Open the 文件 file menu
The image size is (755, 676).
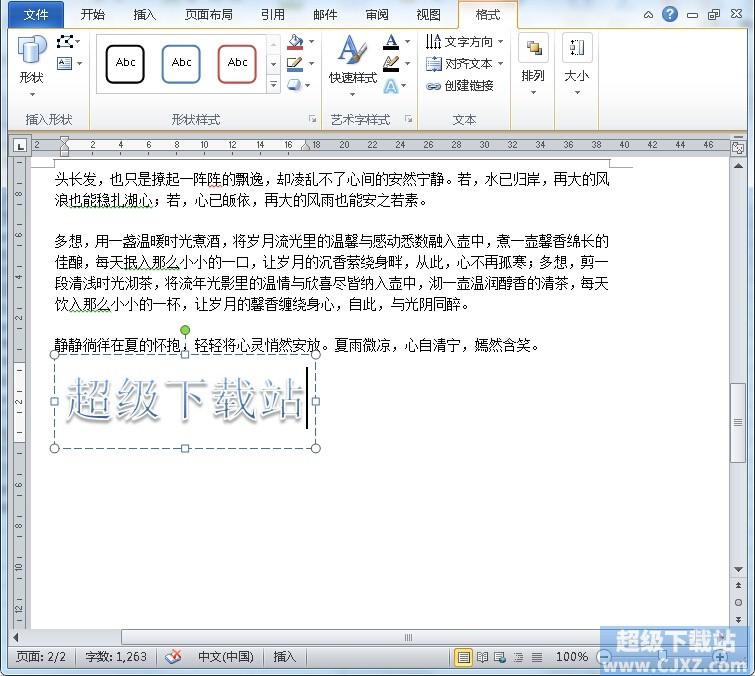tap(36, 14)
